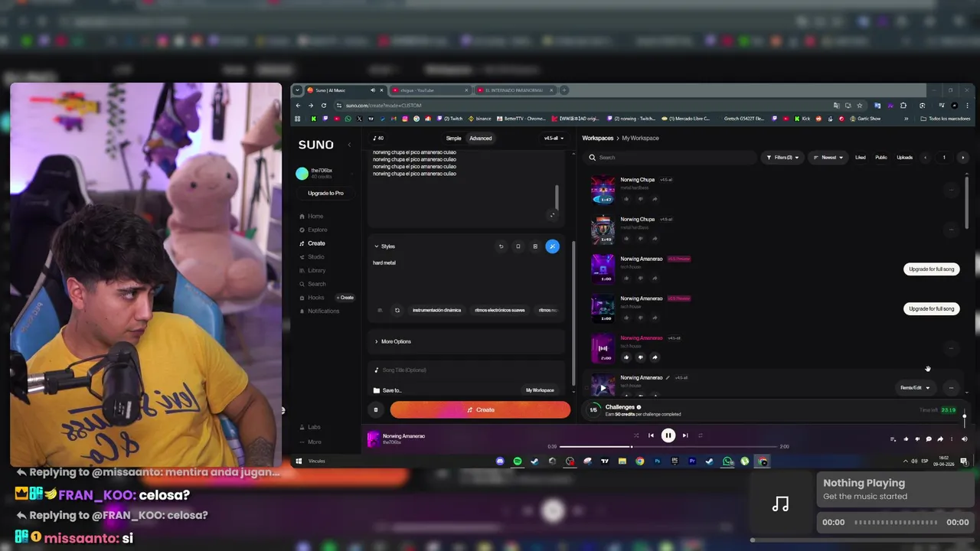
Task: Pause the currently playing song
Action: coord(668,435)
